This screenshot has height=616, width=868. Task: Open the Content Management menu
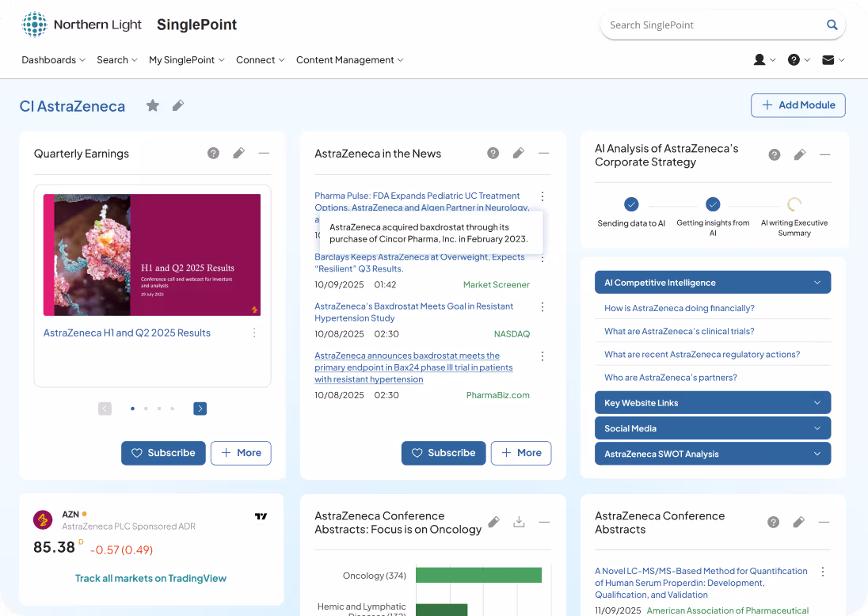pyautogui.click(x=350, y=59)
